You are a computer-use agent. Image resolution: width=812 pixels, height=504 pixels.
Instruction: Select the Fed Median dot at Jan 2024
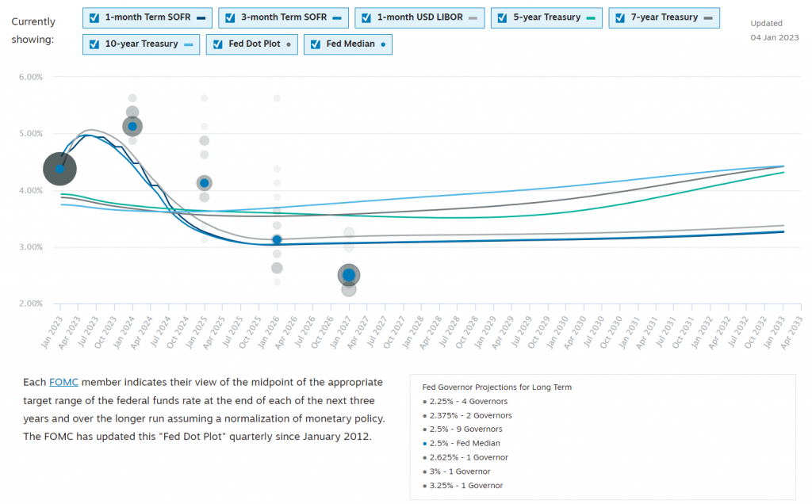point(132,126)
